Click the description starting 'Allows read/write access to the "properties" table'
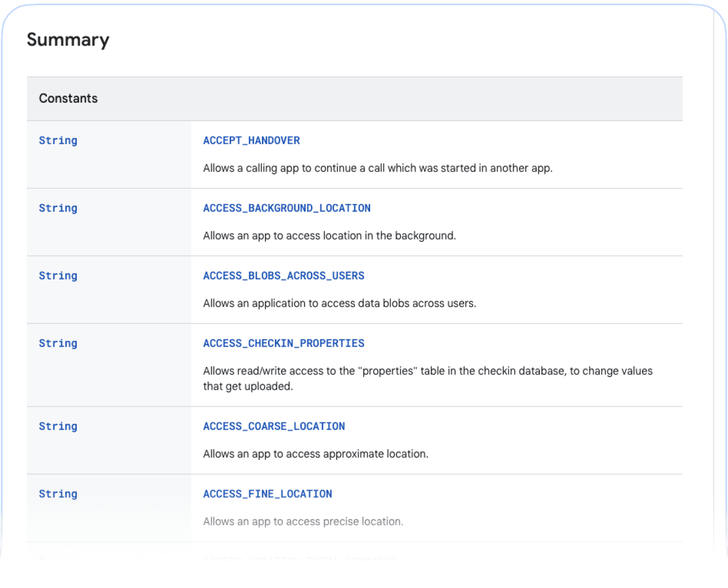The width and height of the screenshot is (728, 588). coord(428,378)
